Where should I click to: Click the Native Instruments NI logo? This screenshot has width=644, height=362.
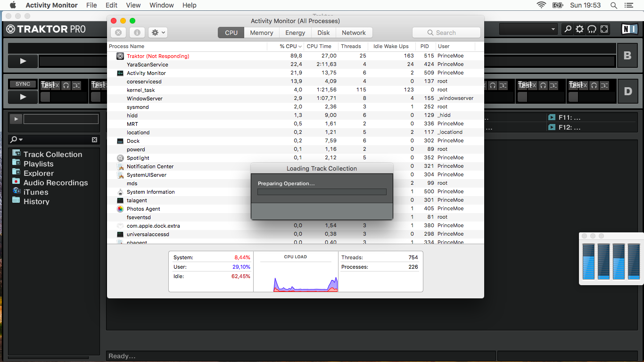coord(629,29)
